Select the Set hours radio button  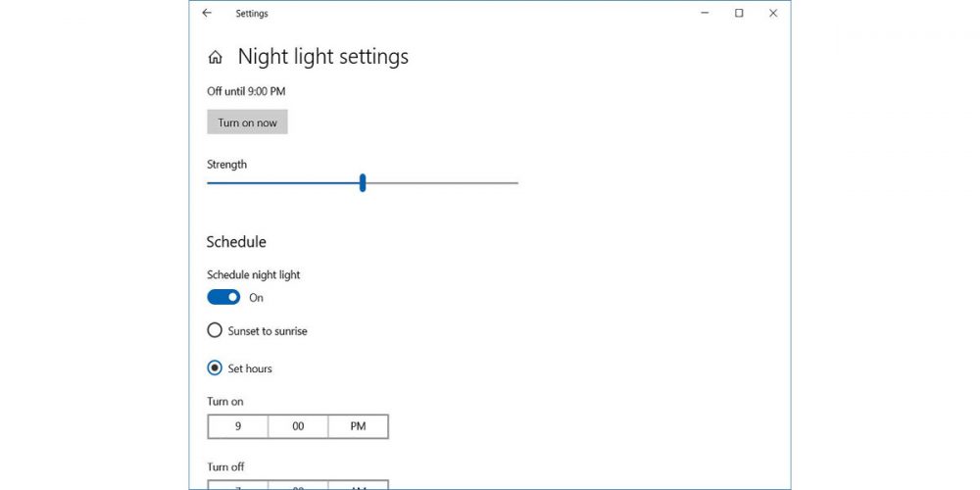[x=215, y=368]
